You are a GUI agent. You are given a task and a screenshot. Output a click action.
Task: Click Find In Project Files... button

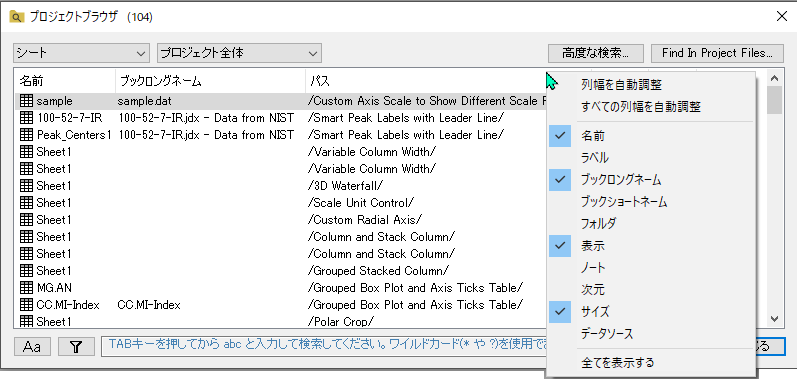pyautogui.click(x=717, y=53)
